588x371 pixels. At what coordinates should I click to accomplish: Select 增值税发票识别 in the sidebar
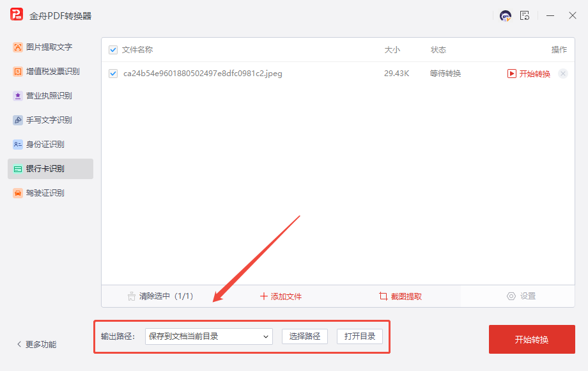pyautogui.click(x=50, y=71)
